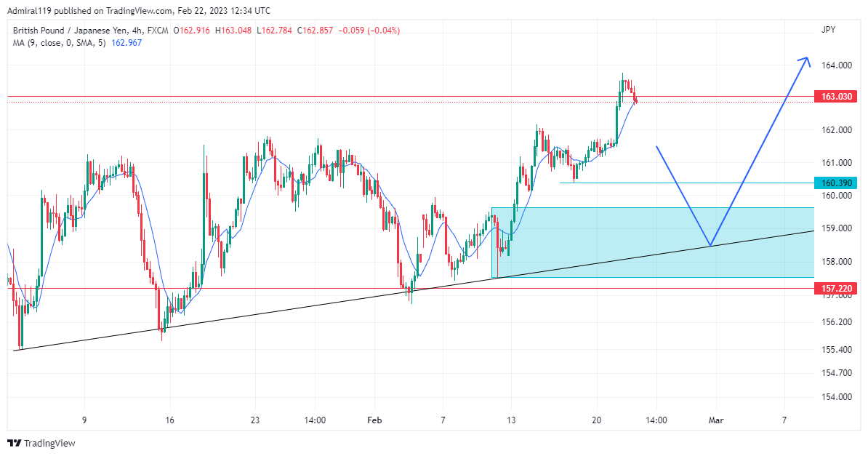The image size is (868, 456).
Task: Select the MA (9, close, 0, SMA, 5) indicator label
Action: tap(60, 43)
